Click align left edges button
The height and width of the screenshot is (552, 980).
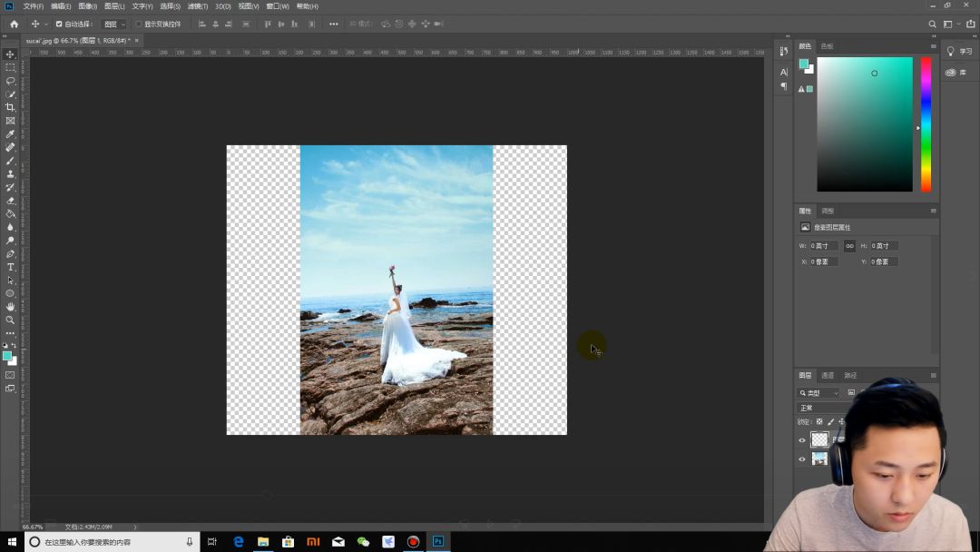click(201, 24)
